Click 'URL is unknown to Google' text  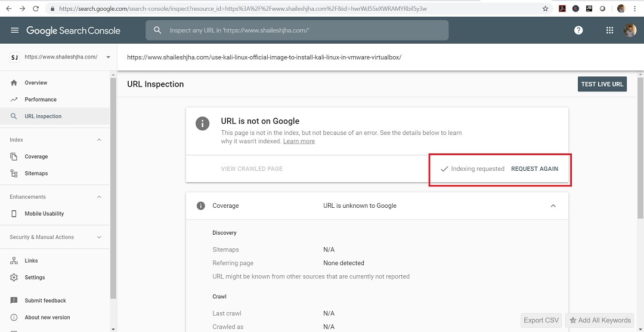pos(360,205)
